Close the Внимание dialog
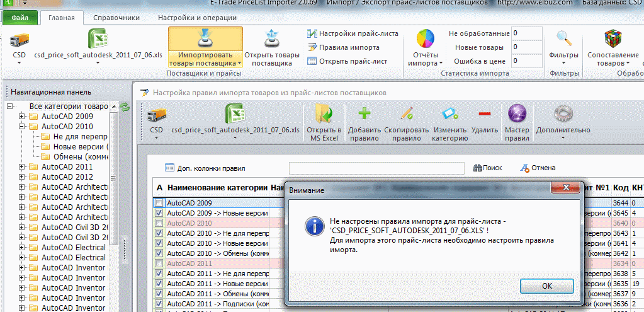The height and width of the screenshot is (312, 644). pyautogui.click(x=565, y=187)
